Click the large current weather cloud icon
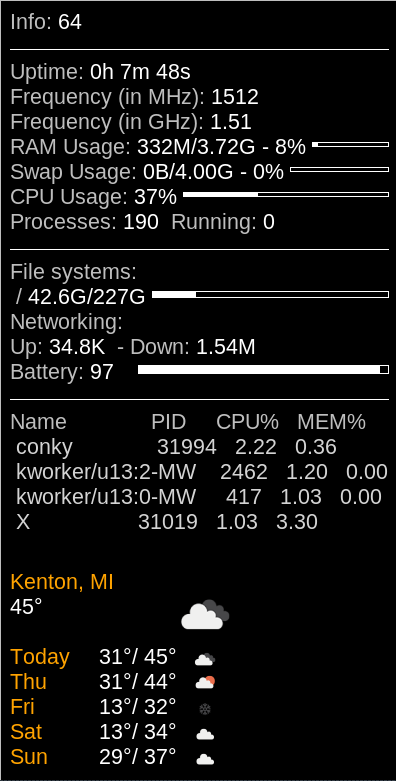 pyautogui.click(x=205, y=615)
